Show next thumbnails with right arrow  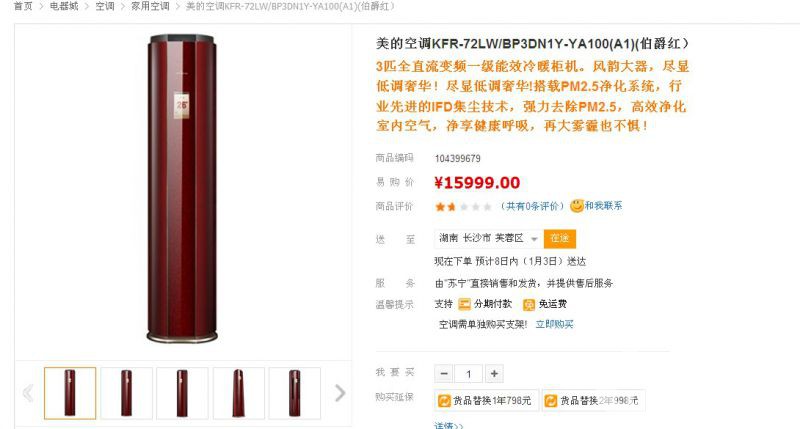[339, 393]
